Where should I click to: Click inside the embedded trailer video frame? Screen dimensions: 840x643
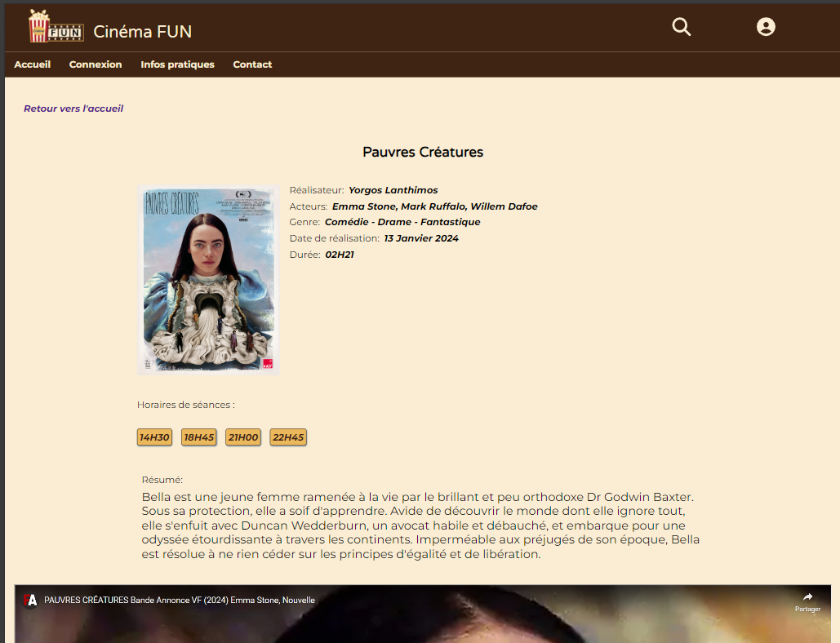(x=422, y=624)
